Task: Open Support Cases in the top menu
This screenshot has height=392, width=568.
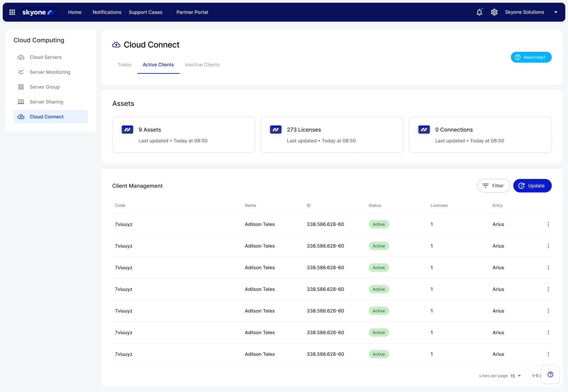Action: click(145, 12)
